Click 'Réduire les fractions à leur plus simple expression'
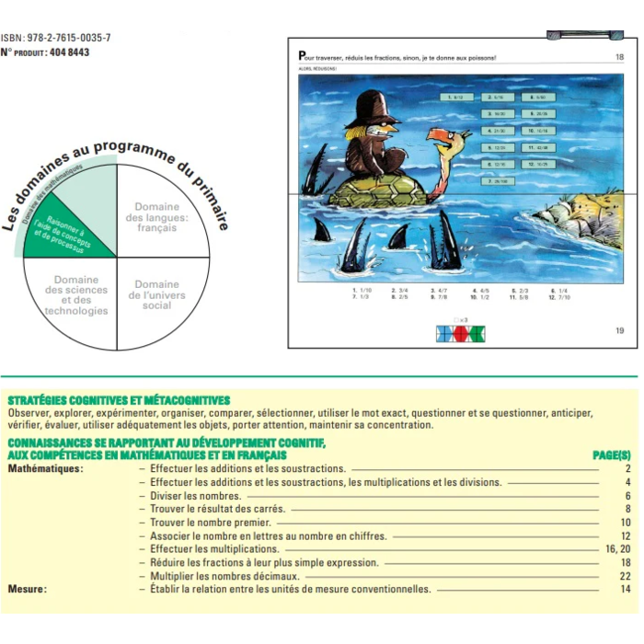Image resolution: width=644 pixels, height=644 pixels. point(264,562)
